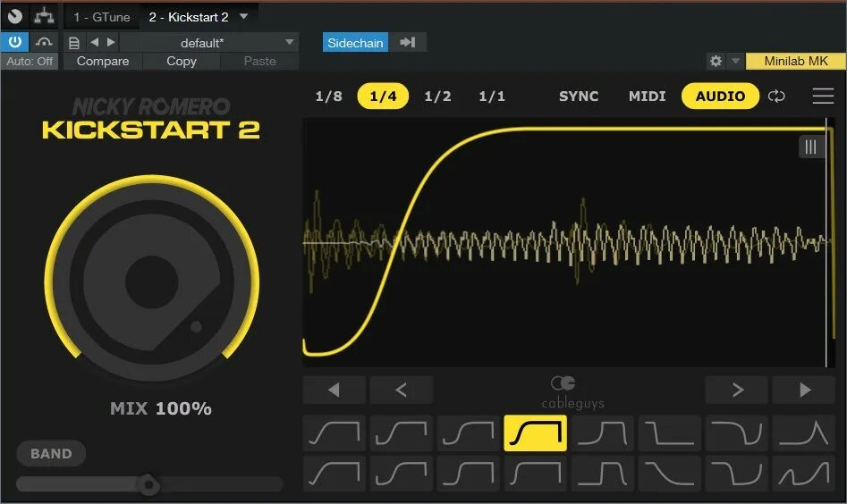Select the third curve shape in bottom row
Screen dimensions: 847x504
(468, 474)
